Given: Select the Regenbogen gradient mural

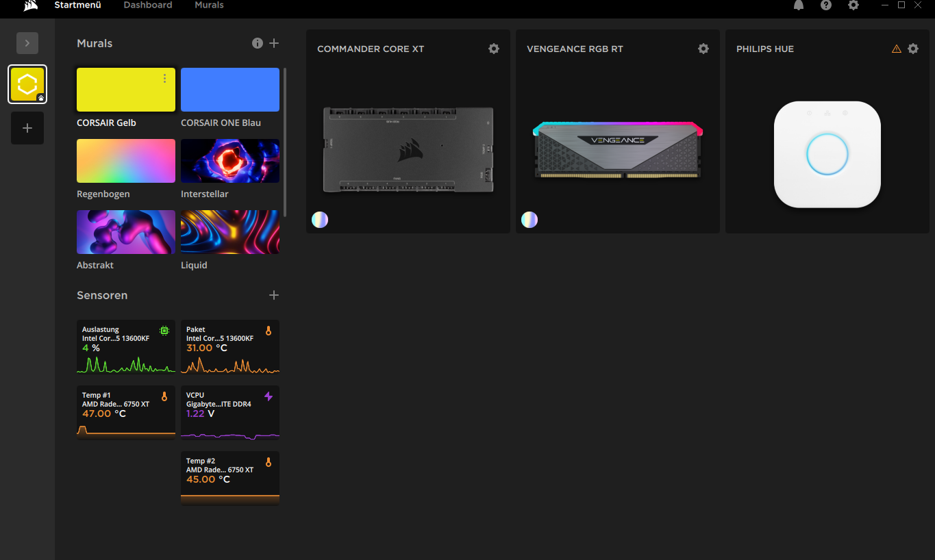Looking at the screenshot, I should 126,161.
